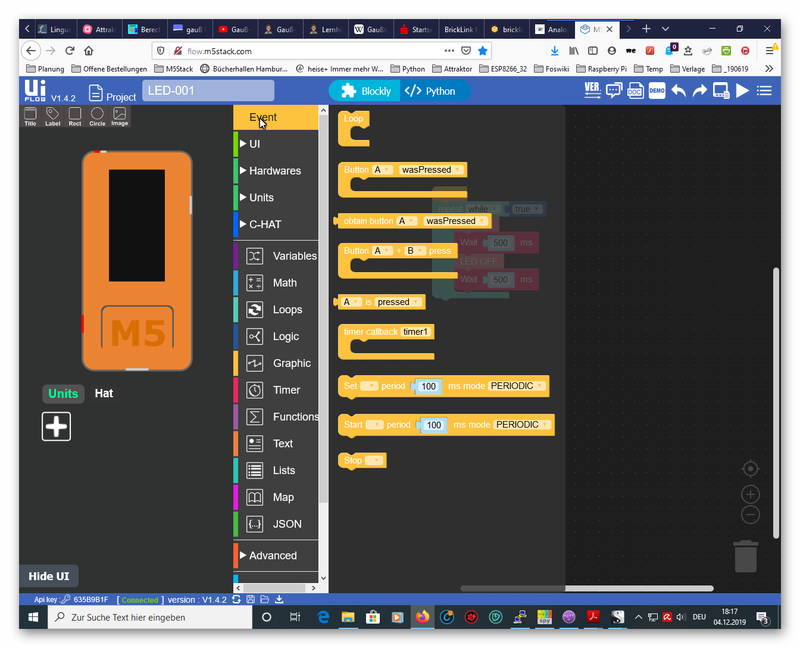Click the Run (play) icon in toolbar
The width and height of the screenshot is (800, 648).
tap(742, 91)
